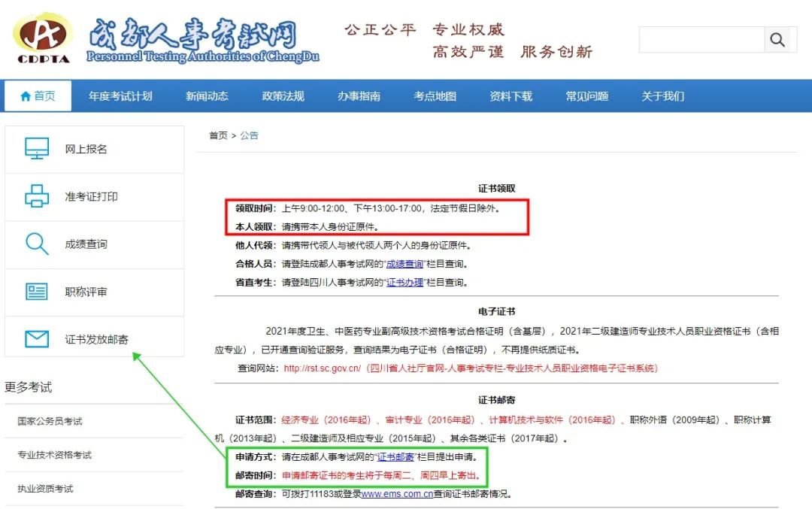812x509 pixels.
Task: Click the 证书邮寄 link in 申请方式
Action: pos(395,456)
